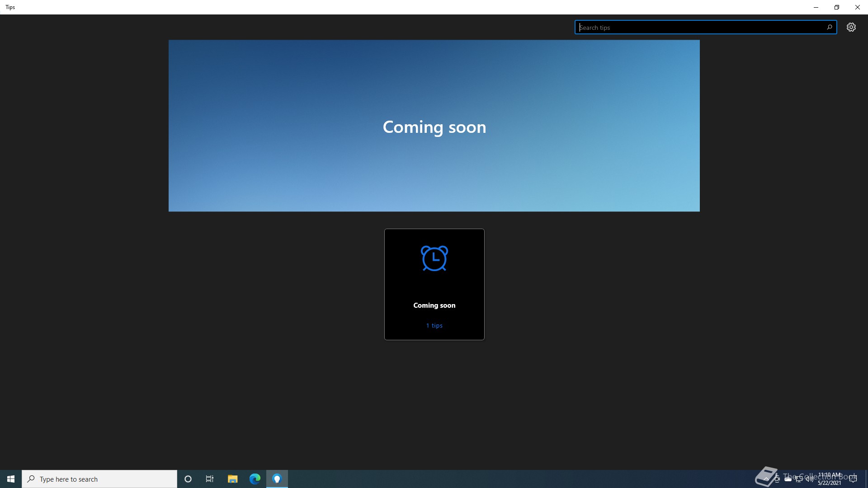The height and width of the screenshot is (488, 868).
Task: Click the Tips lightbulb taskbar icon
Action: pyautogui.click(x=277, y=479)
